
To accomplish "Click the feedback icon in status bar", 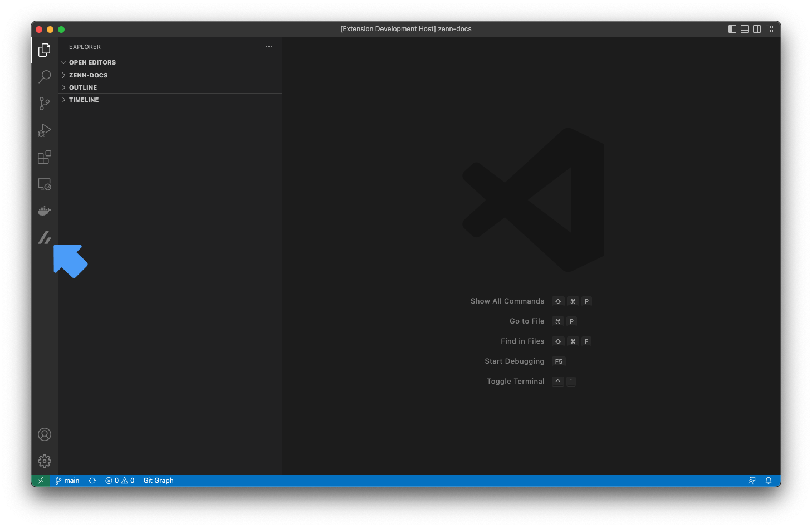I will [752, 481].
